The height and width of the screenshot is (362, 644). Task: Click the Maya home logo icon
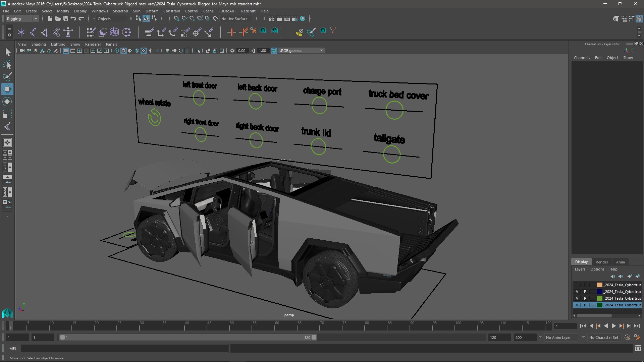(x=7, y=313)
